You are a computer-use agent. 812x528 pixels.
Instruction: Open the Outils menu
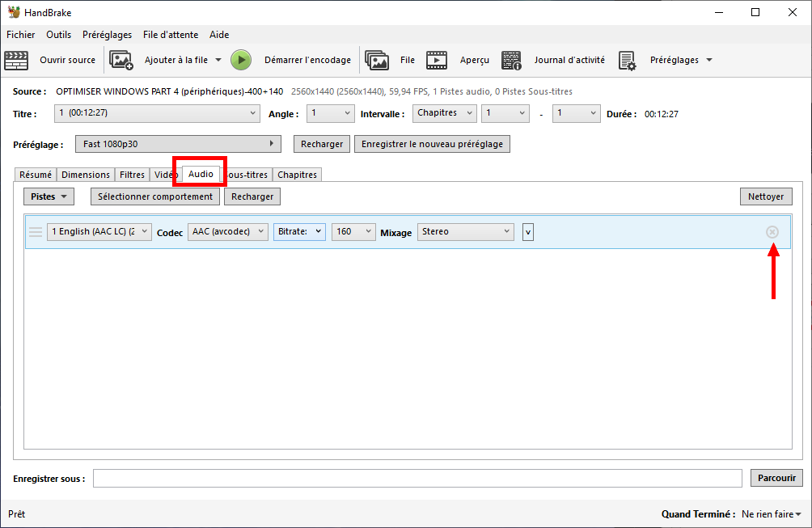click(x=58, y=35)
